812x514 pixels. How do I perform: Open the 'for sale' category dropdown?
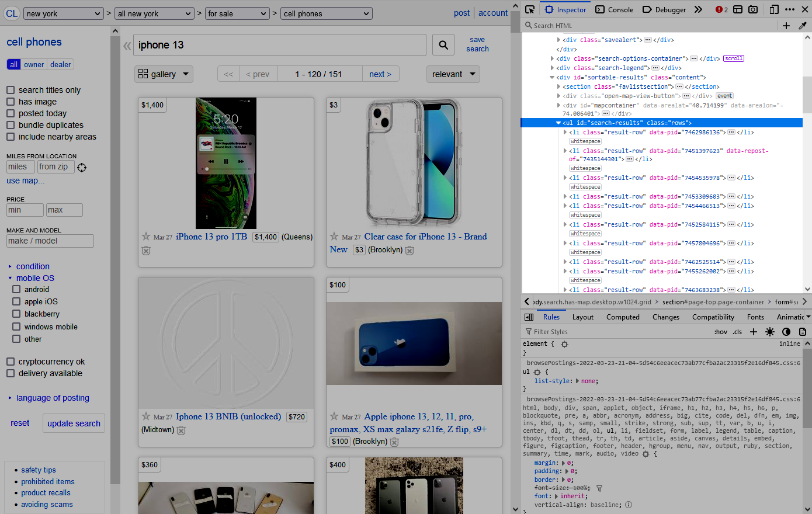[x=237, y=13]
